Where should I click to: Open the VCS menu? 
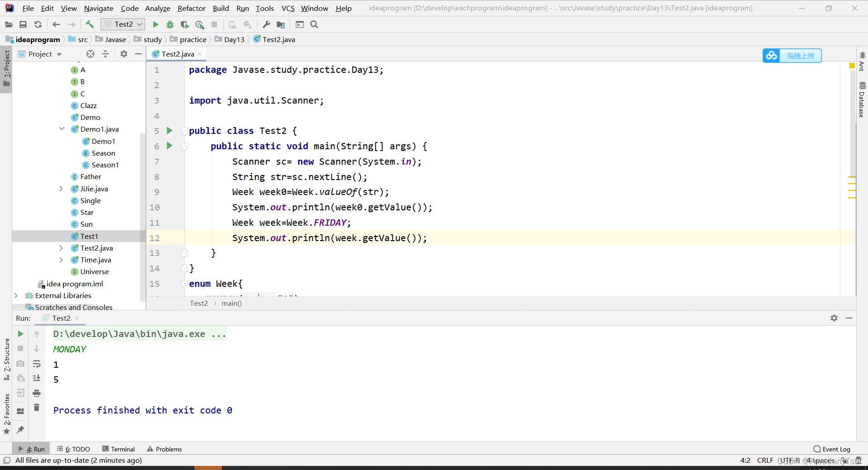point(288,8)
